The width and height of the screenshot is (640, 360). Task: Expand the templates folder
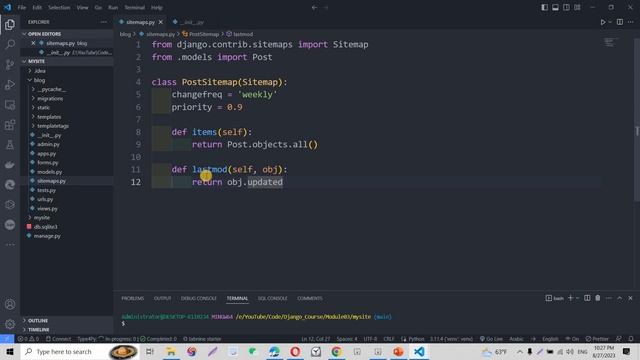[x=49, y=117]
